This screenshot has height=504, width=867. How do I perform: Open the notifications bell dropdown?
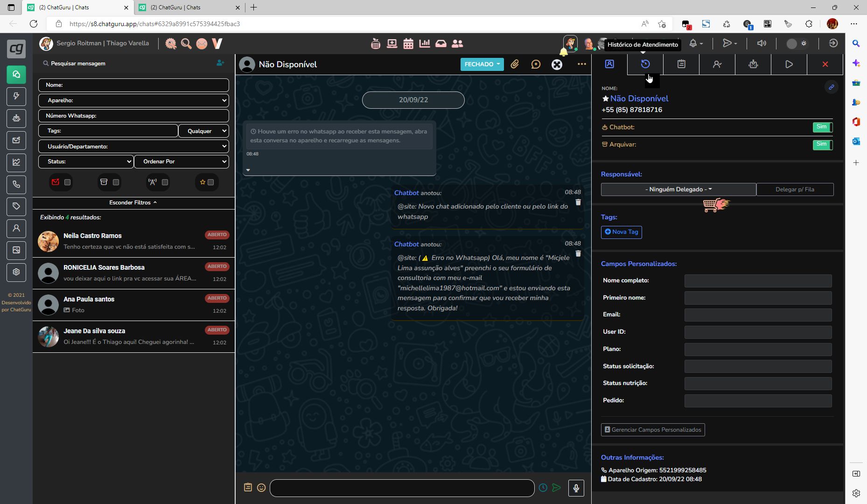696,43
